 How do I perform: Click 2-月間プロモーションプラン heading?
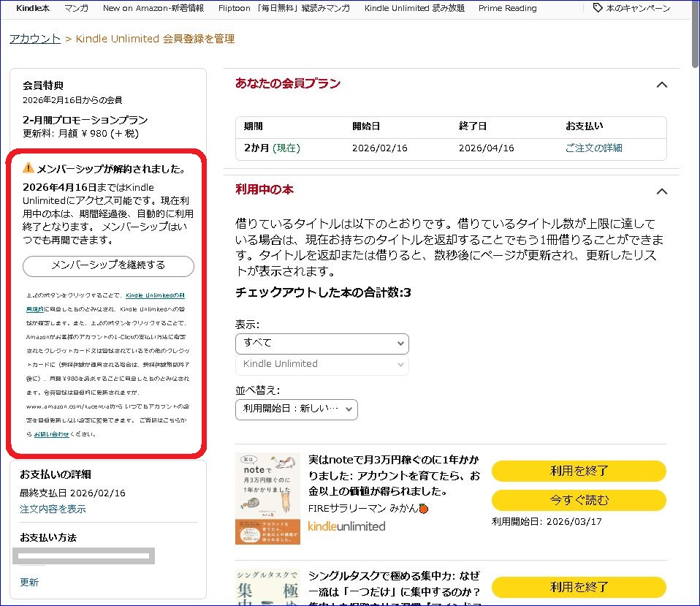85,120
